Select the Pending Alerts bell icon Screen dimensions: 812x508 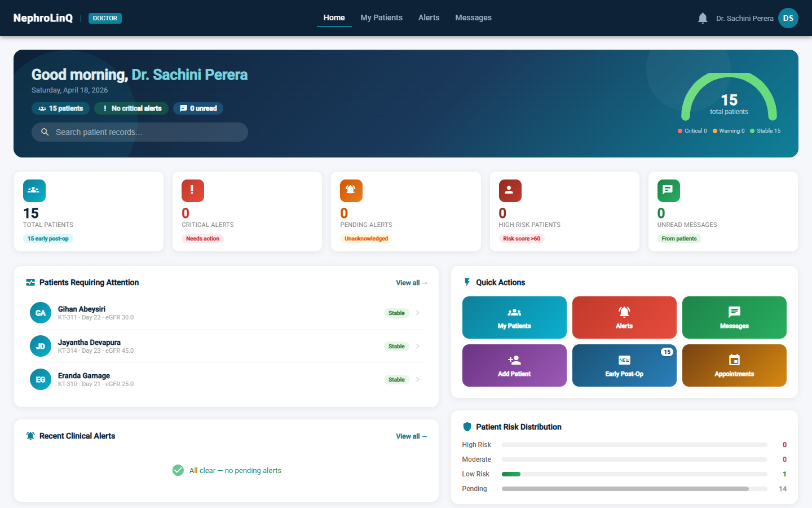351,190
